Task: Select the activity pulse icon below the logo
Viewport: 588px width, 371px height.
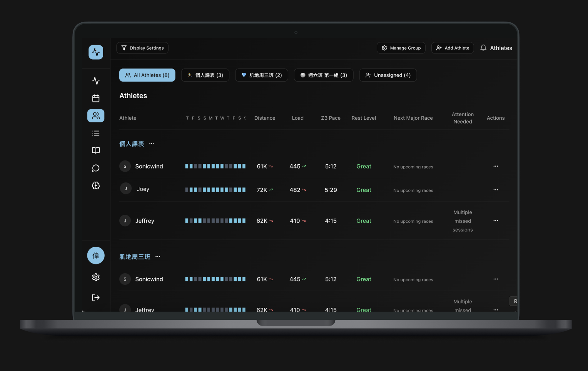Action: point(95,81)
